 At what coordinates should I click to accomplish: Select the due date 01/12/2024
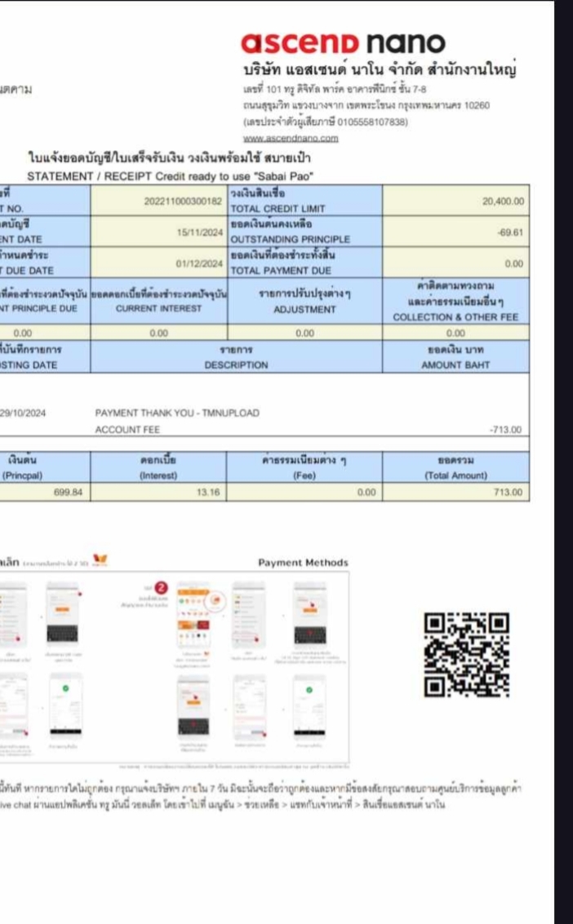200,263
